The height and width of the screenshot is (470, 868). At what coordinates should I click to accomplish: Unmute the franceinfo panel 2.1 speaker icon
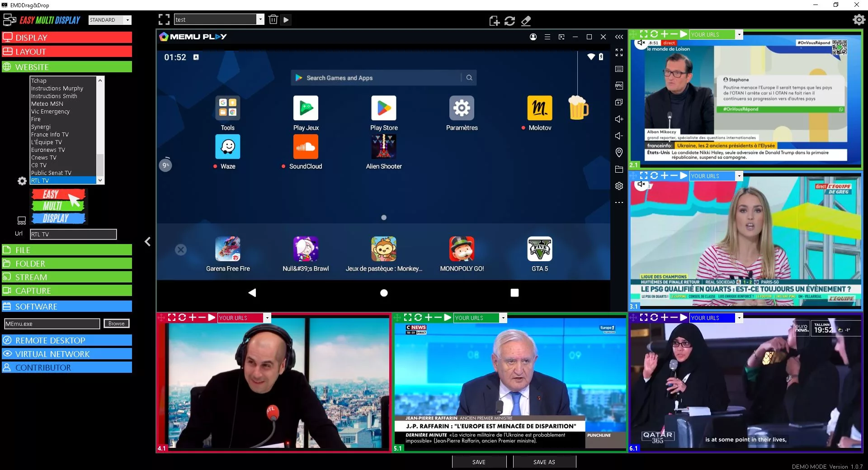coord(641,43)
